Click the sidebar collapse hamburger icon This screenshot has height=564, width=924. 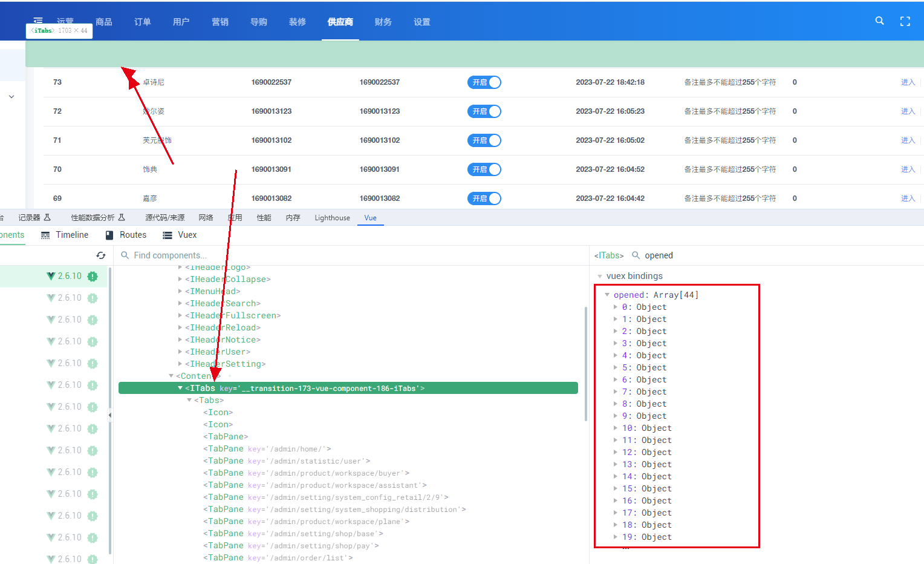pyautogui.click(x=38, y=20)
